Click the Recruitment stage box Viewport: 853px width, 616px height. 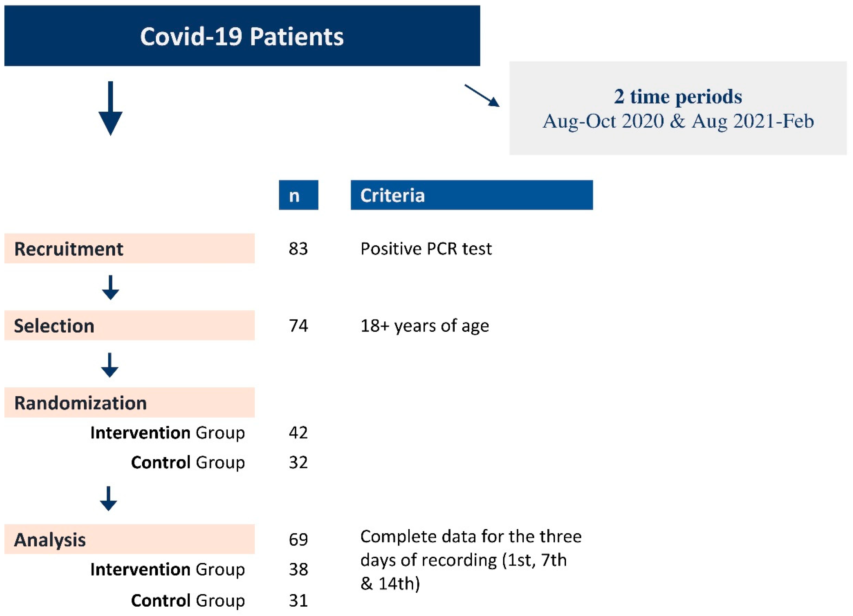[x=129, y=248]
